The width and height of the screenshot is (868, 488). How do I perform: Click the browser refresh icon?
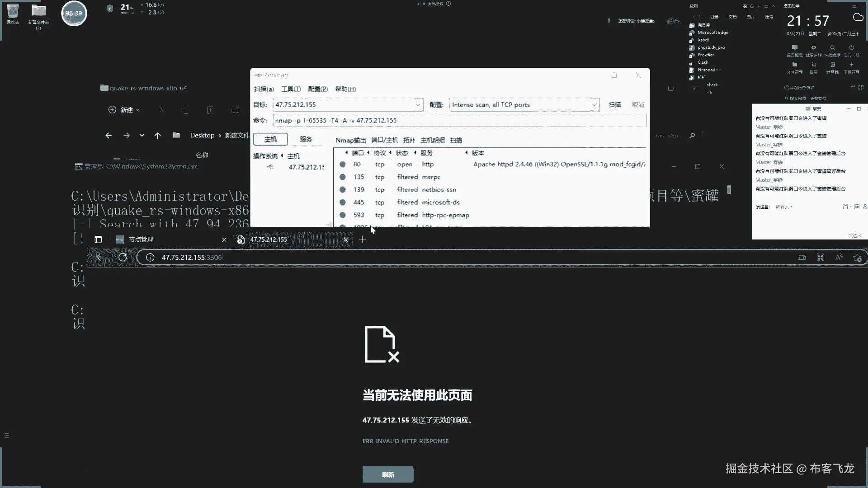point(123,257)
